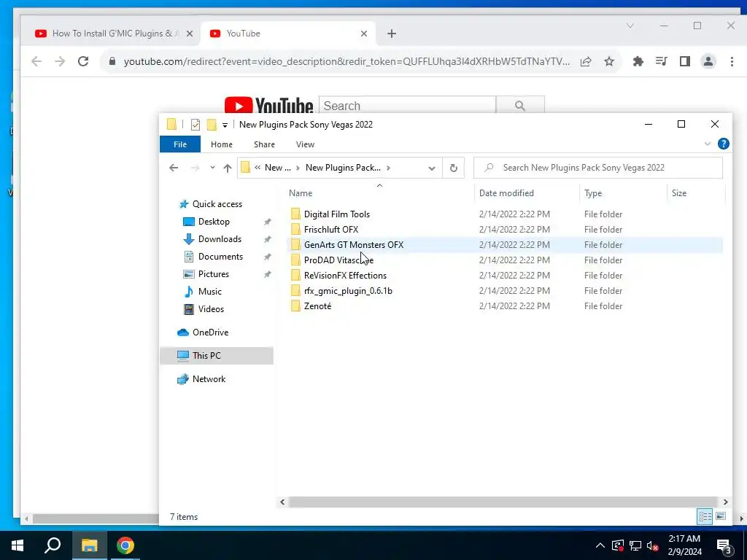The width and height of the screenshot is (747, 560).
Task: Select the GenArts GT Monsters OFX folder
Action: (x=354, y=245)
